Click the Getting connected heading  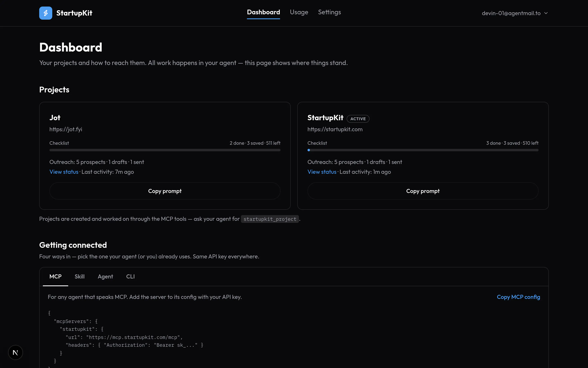click(x=73, y=245)
